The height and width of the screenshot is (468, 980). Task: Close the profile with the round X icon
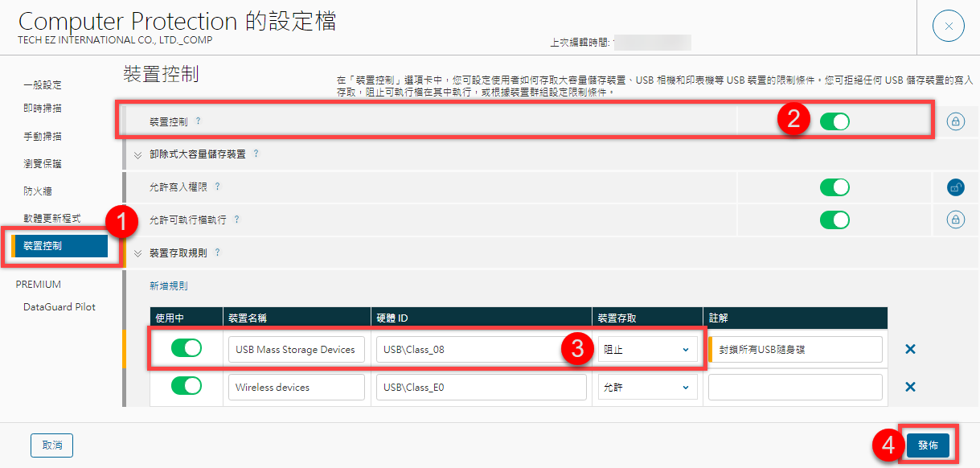tap(948, 27)
